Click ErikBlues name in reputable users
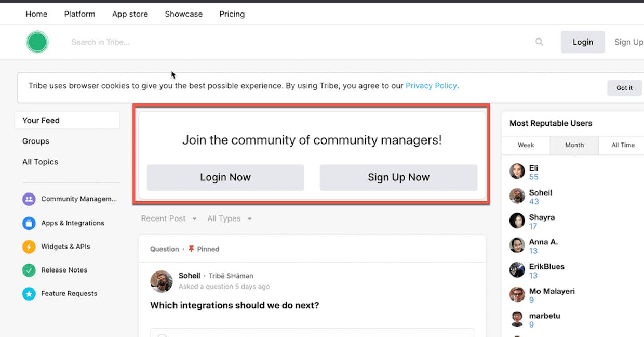 (x=547, y=266)
